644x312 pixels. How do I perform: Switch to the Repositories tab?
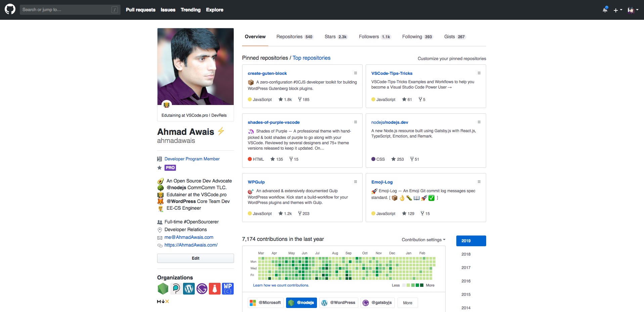[295, 37]
